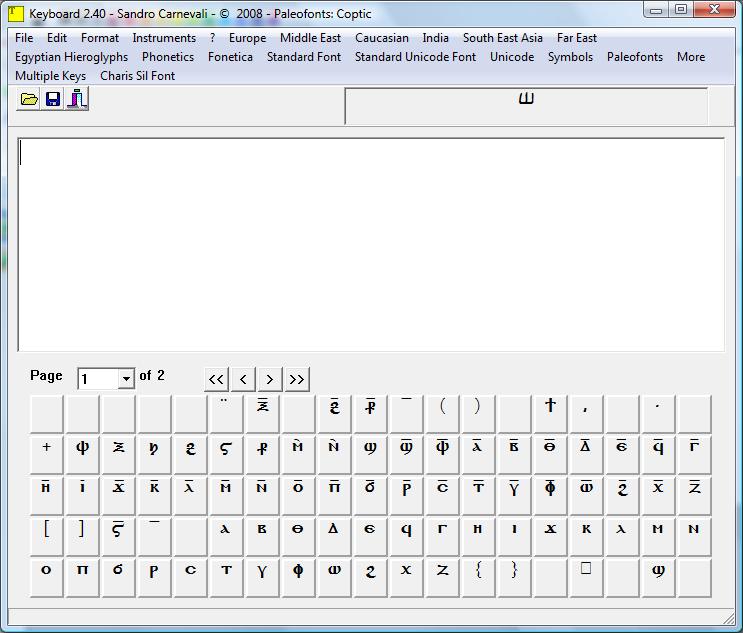Click the character preview box showing Ш
The width and height of the screenshot is (743, 633).
[x=526, y=106]
